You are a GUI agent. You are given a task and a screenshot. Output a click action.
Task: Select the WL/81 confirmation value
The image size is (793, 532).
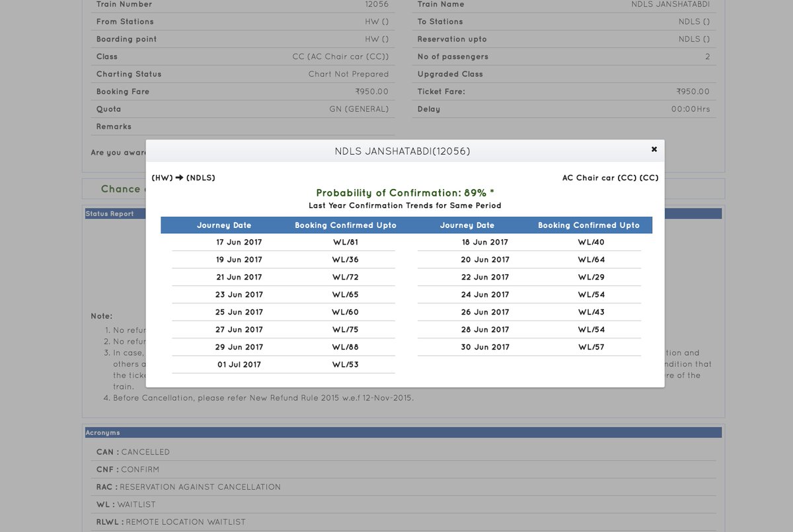point(346,242)
